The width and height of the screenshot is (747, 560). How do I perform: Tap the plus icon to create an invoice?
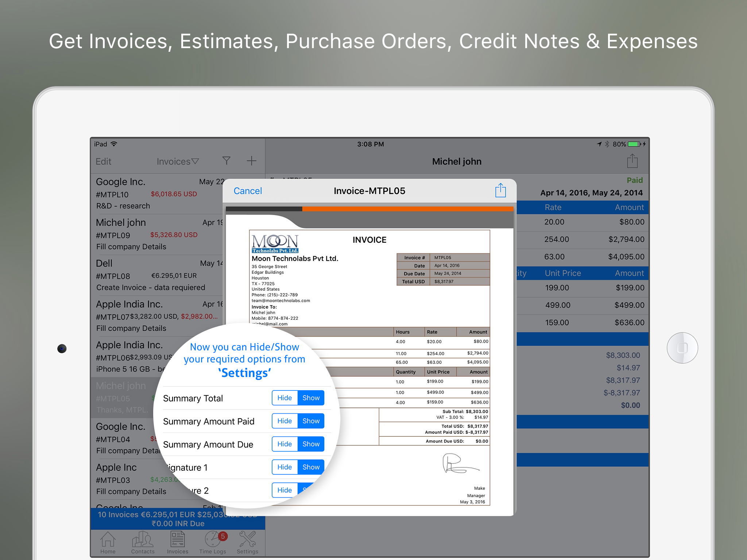point(251,161)
